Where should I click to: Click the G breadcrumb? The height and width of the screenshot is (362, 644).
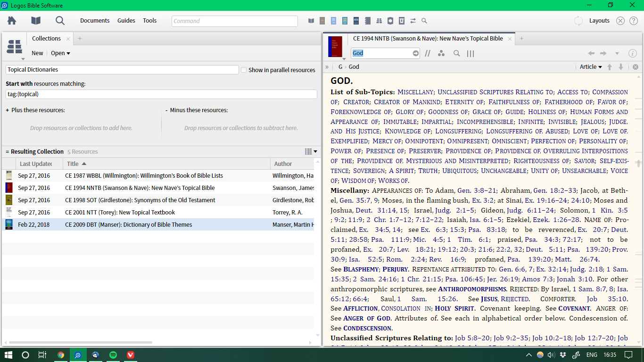point(340,67)
